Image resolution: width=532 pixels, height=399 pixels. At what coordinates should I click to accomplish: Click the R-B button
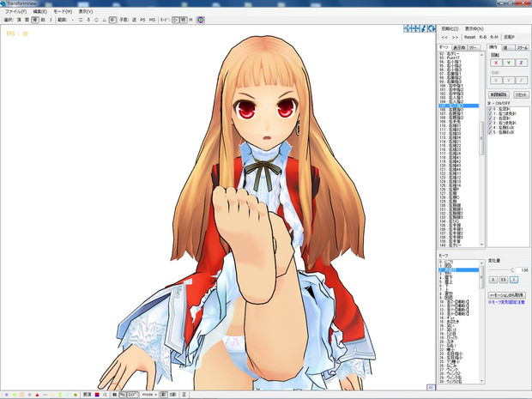tap(482, 37)
